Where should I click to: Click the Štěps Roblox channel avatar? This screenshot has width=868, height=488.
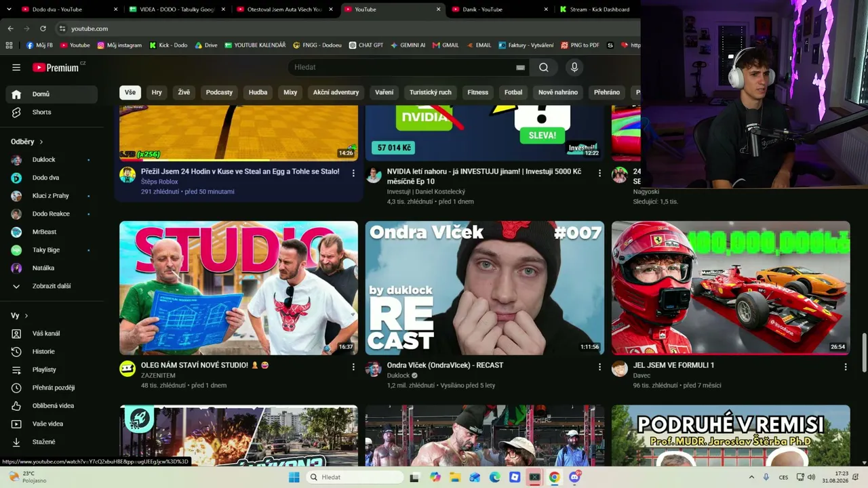coord(127,175)
